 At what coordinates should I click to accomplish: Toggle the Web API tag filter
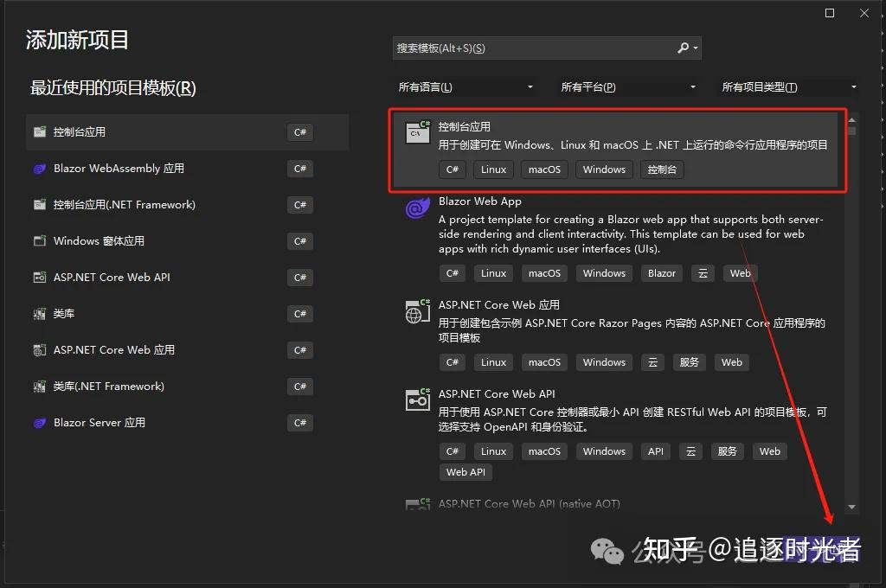(465, 472)
